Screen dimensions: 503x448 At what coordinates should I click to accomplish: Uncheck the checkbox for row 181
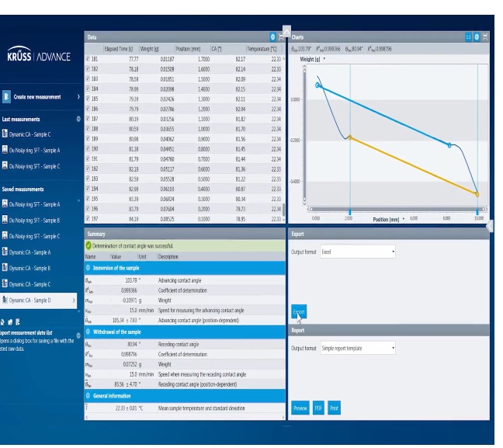pyautogui.click(x=88, y=59)
